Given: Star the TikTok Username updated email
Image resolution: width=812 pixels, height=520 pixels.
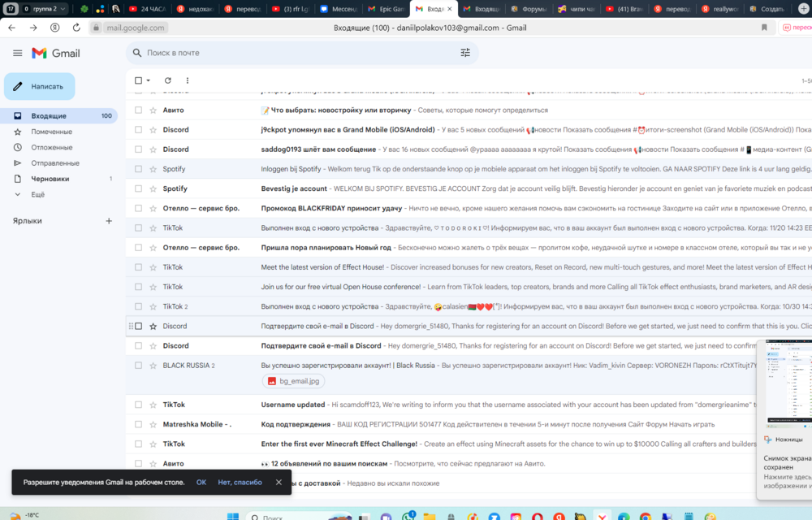Looking at the screenshot, I should (x=153, y=405).
